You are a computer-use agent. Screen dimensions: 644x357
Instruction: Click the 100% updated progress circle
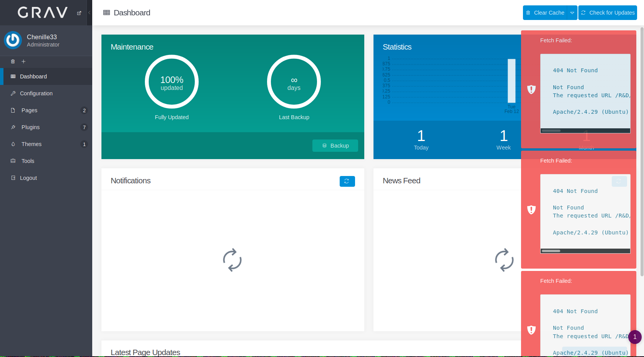pyautogui.click(x=172, y=82)
